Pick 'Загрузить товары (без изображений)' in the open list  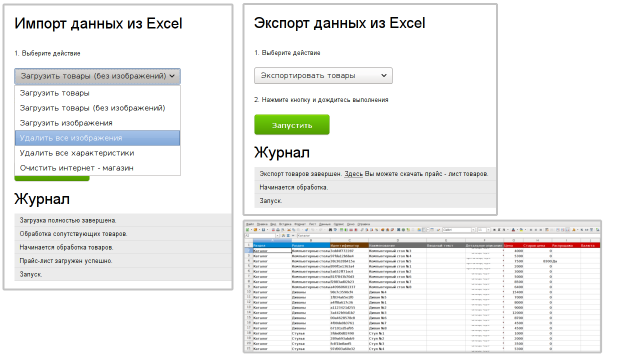pyautogui.click(x=97, y=108)
